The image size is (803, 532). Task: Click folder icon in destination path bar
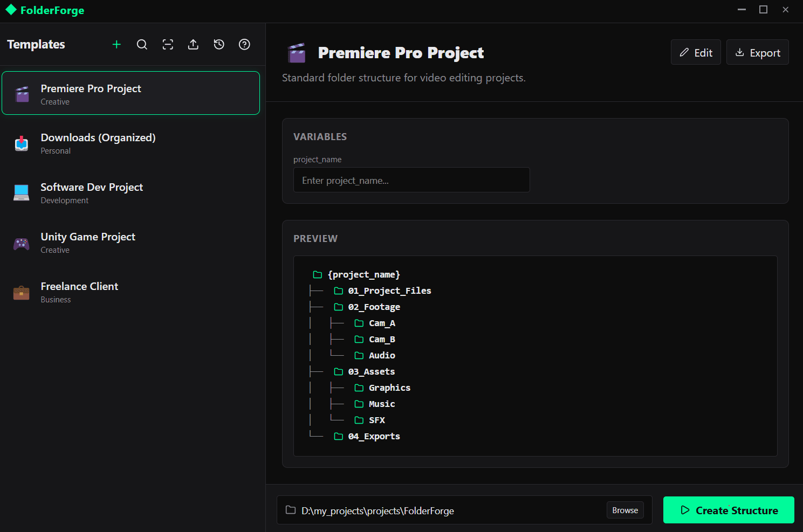[x=291, y=510]
